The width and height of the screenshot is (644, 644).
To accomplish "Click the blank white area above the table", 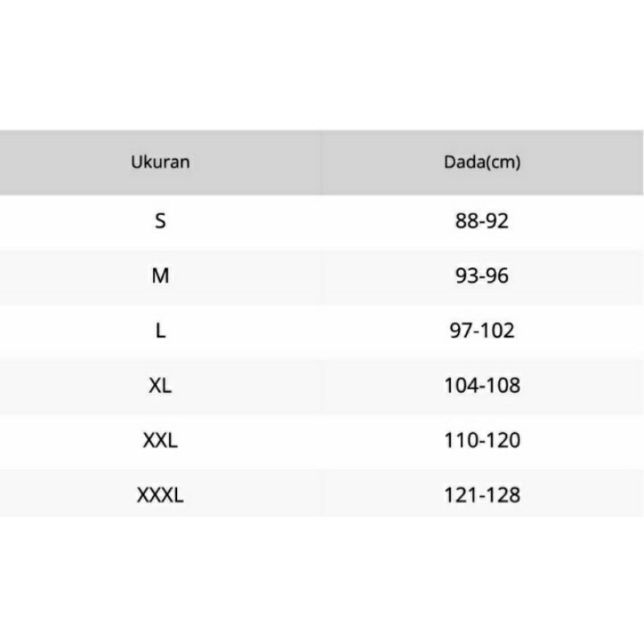I will 322,64.
